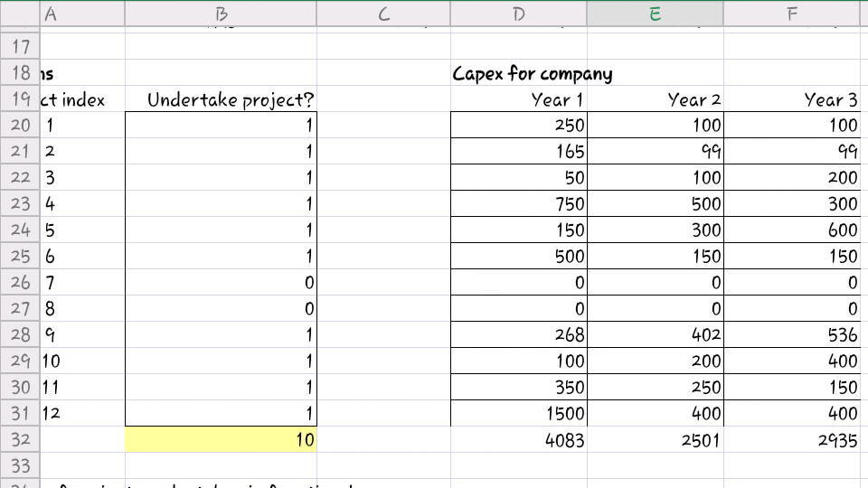868x488 pixels.
Task: Select Year 1 cell with value 250
Action: coord(519,125)
